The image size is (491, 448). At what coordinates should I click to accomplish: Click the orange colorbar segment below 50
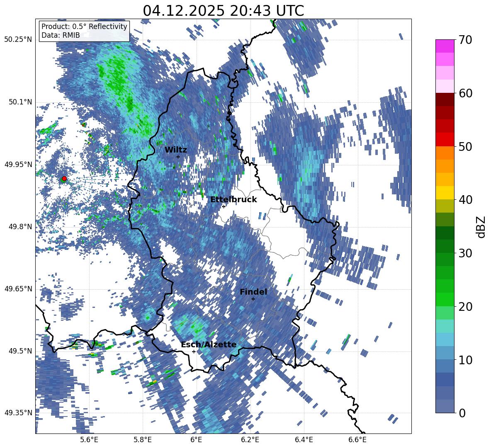coord(445,153)
